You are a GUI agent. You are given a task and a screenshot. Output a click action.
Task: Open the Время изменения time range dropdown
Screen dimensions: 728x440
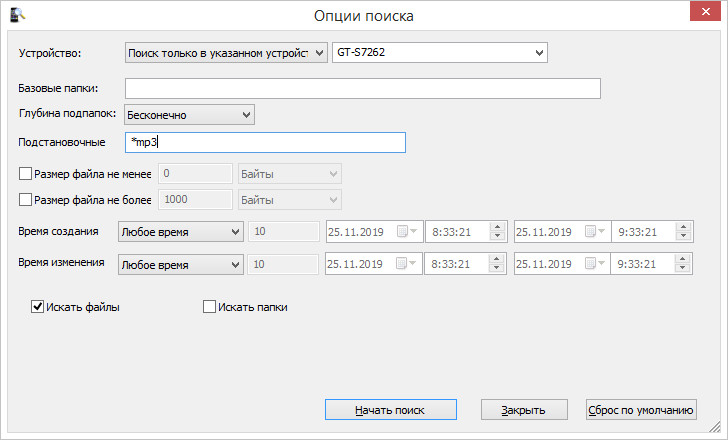(181, 265)
